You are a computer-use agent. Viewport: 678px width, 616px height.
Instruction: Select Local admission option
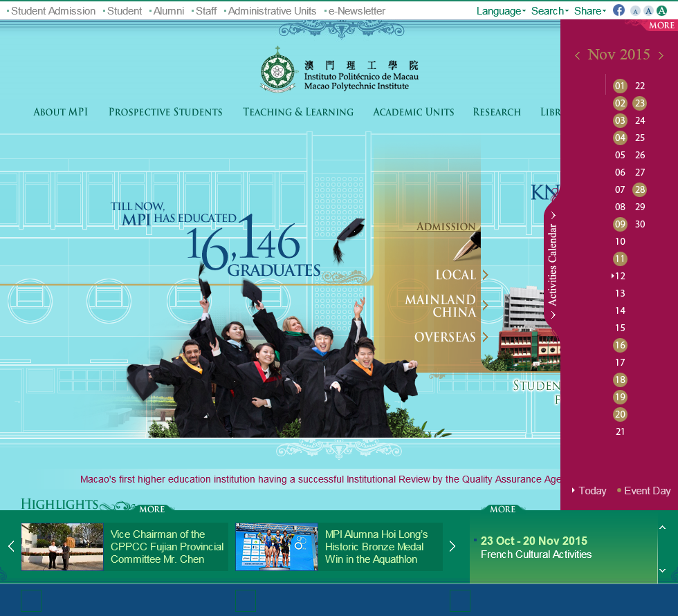[x=455, y=274]
